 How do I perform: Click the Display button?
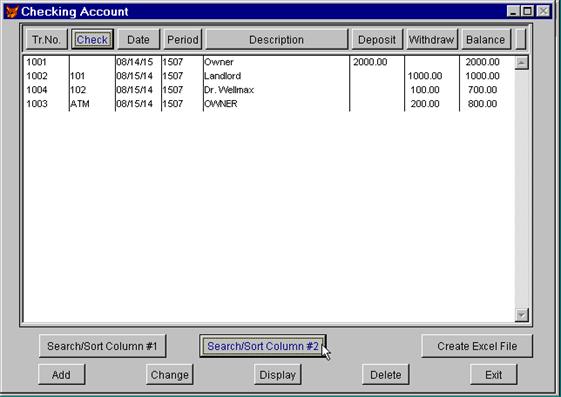[278, 374]
